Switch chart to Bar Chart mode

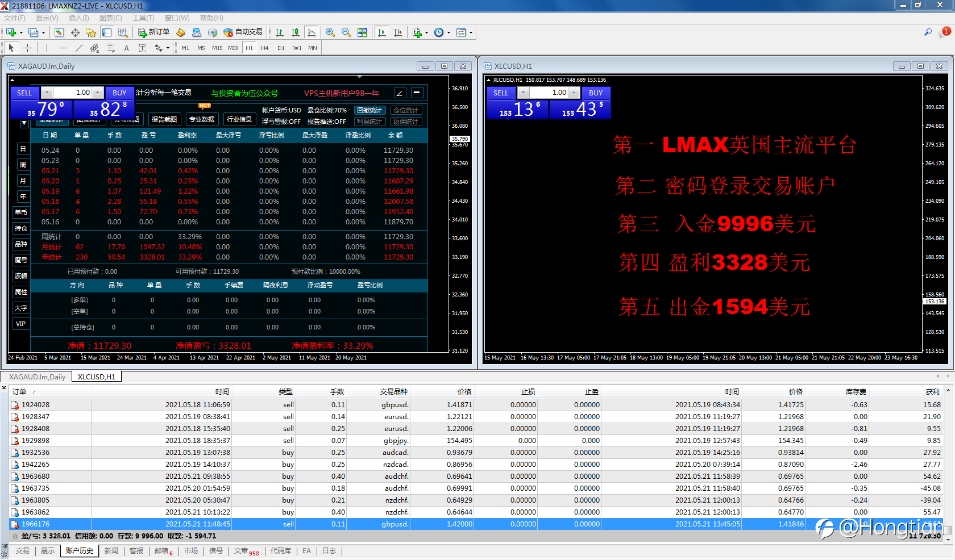(x=280, y=32)
